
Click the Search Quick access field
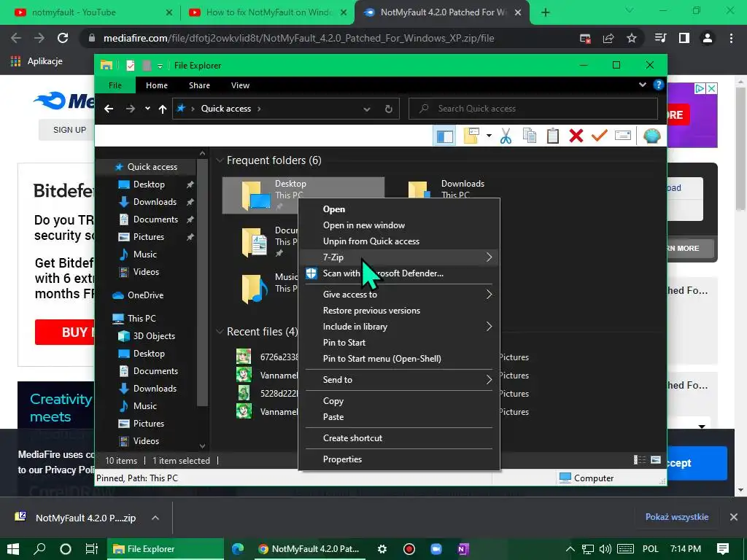point(533,109)
